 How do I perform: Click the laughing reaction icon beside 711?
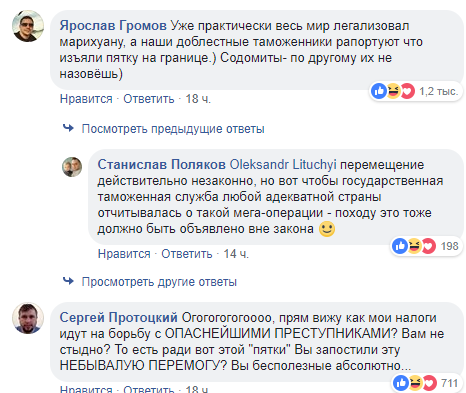[x=415, y=383]
